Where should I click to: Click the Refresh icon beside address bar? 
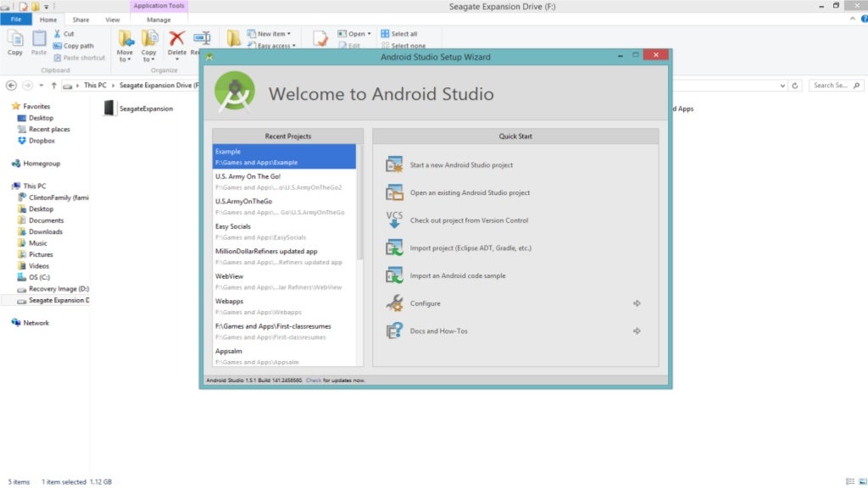(795, 86)
